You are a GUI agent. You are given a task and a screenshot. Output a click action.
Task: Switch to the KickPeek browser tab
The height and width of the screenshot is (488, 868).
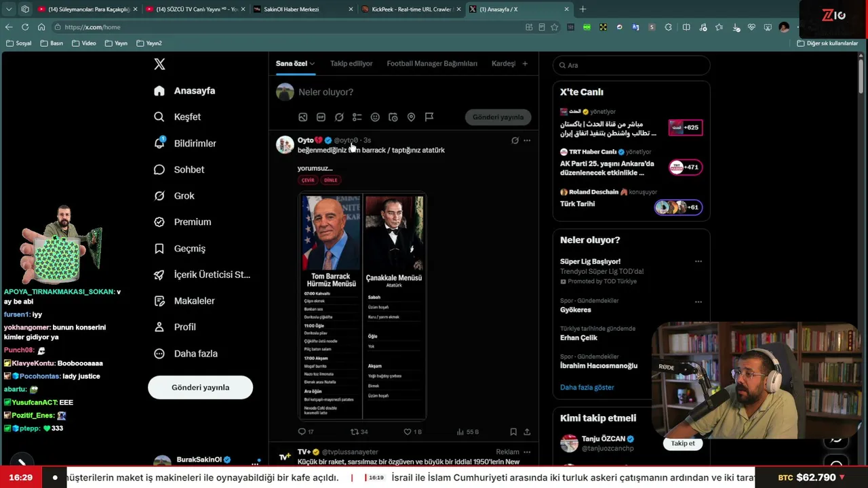pyautogui.click(x=410, y=9)
